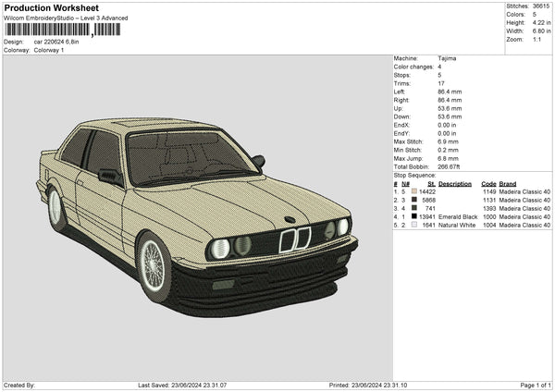Screen dimensions: 555x392
Task: Click the 'Page 1 of 1' footer text
Action: (536, 385)
